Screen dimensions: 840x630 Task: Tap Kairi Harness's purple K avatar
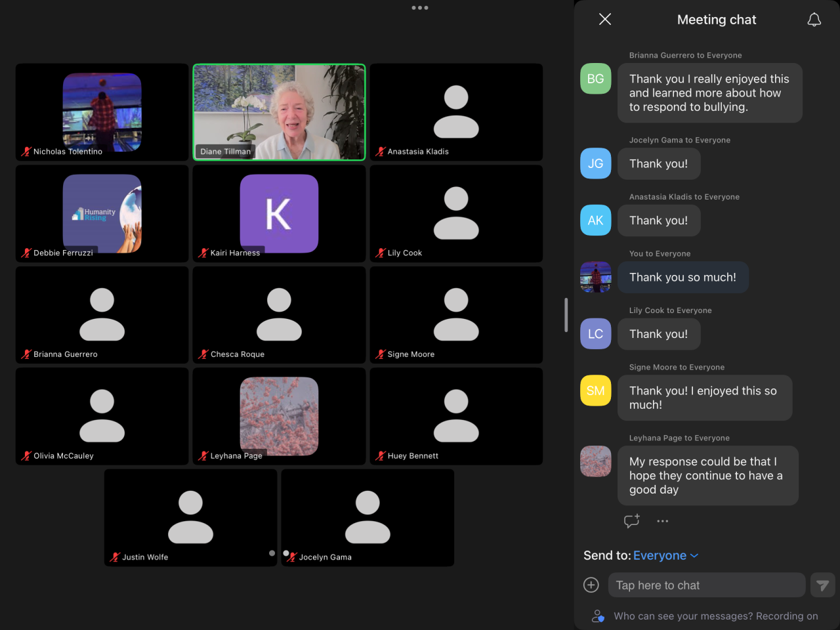(x=279, y=213)
